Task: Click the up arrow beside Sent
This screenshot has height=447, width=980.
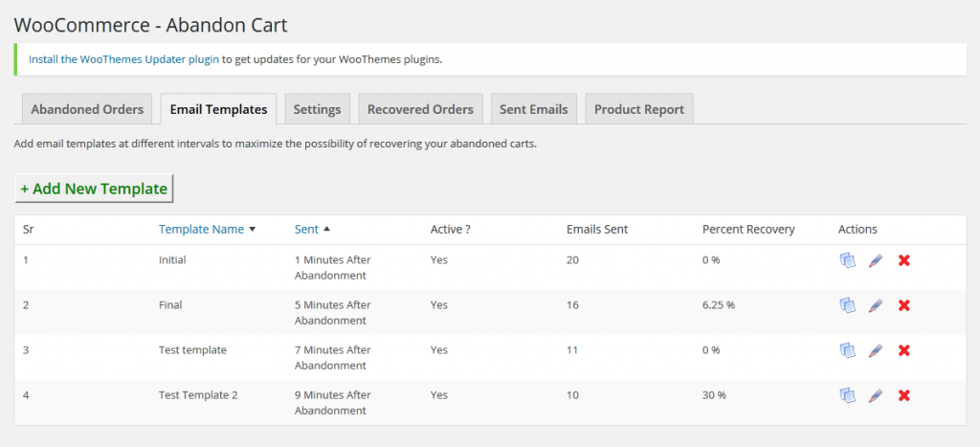Action: pyautogui.click(x=326, y=229)
